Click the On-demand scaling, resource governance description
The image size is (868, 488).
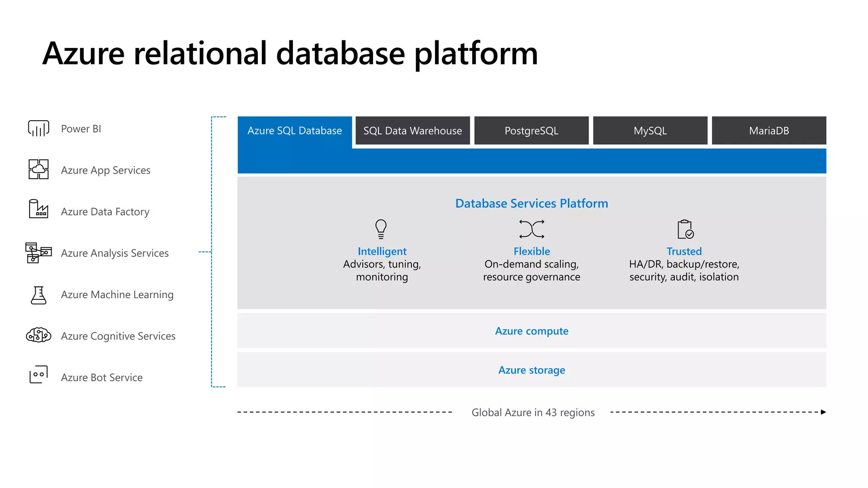(x=532, y=270)
